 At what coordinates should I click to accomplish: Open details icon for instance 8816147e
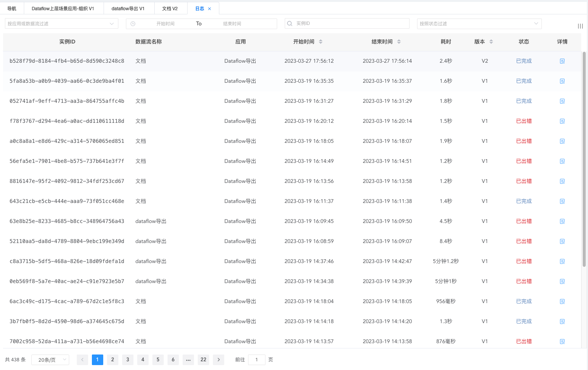(x=562, y=181)
